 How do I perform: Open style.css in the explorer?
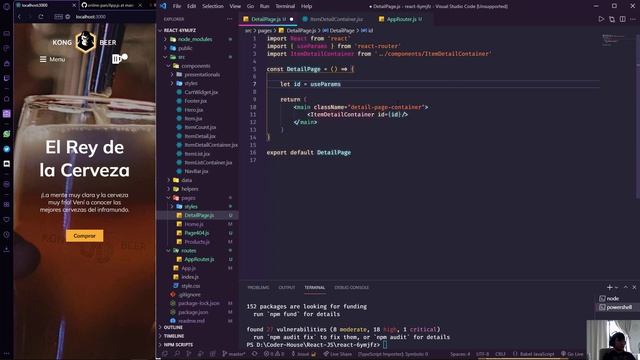190,286
